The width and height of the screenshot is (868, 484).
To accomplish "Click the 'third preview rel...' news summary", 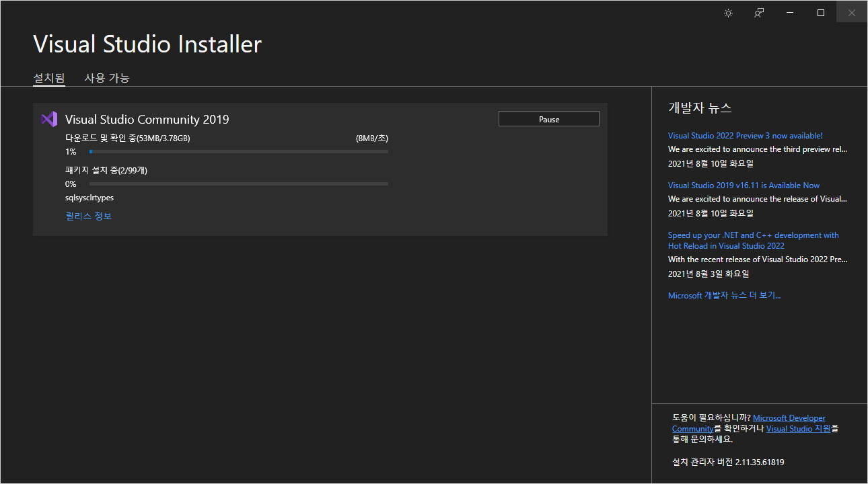I will pyautogui.click(x=758, y=149).
